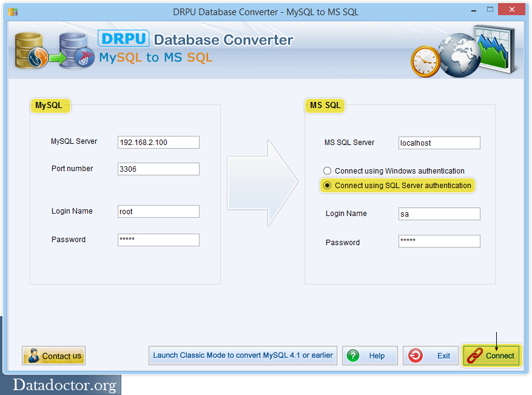Close the Database Converter window

click(511, 10)
